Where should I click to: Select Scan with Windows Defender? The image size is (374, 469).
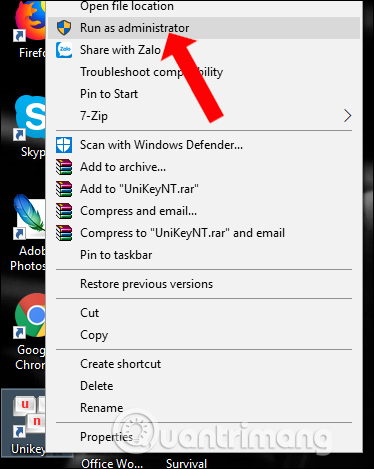pyautogui.click(x=204, y=145)
